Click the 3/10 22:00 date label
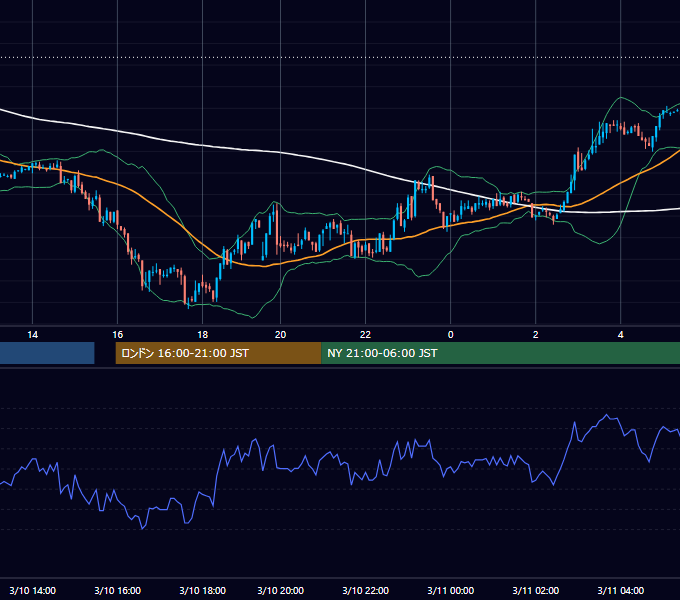This screenshot has width=680, height=600. (x=366, y=590)
